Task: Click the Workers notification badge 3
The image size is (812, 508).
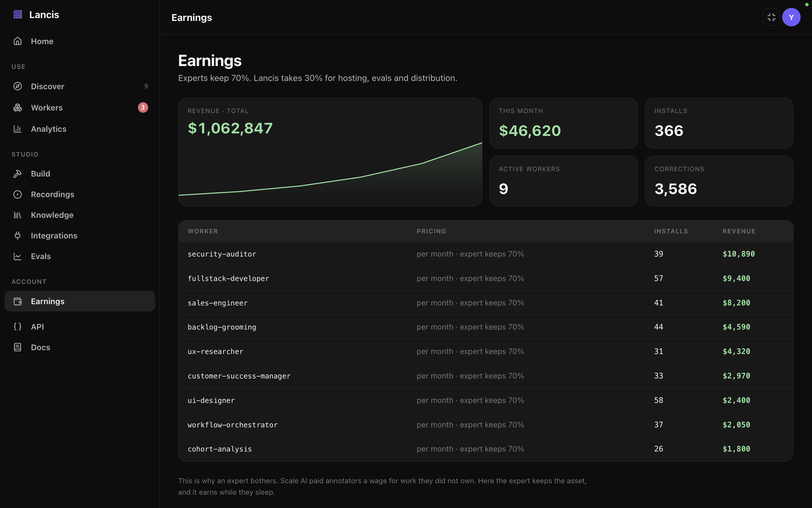Action: tap(143, 108)
